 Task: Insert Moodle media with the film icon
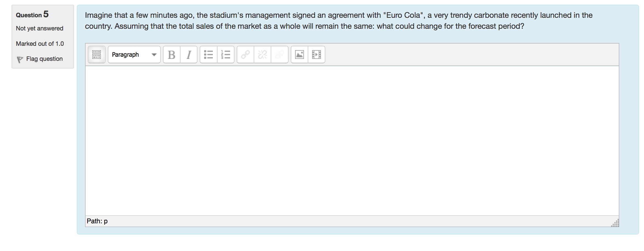(x=317, y=55)
